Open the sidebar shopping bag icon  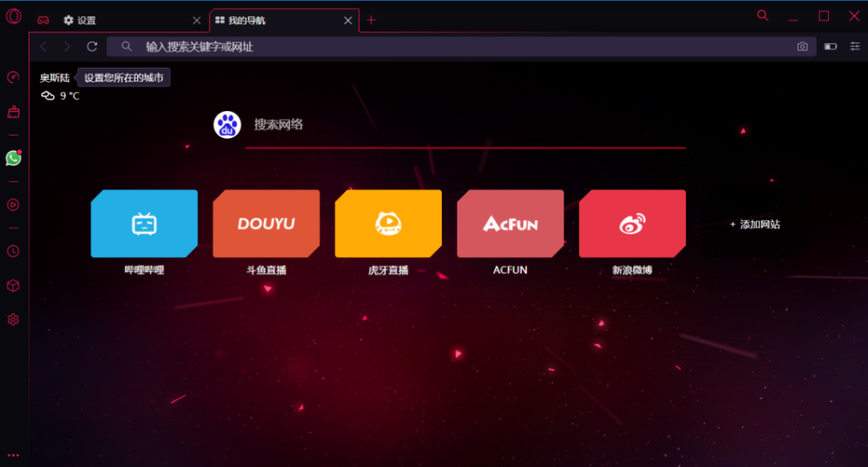(13, 112)
